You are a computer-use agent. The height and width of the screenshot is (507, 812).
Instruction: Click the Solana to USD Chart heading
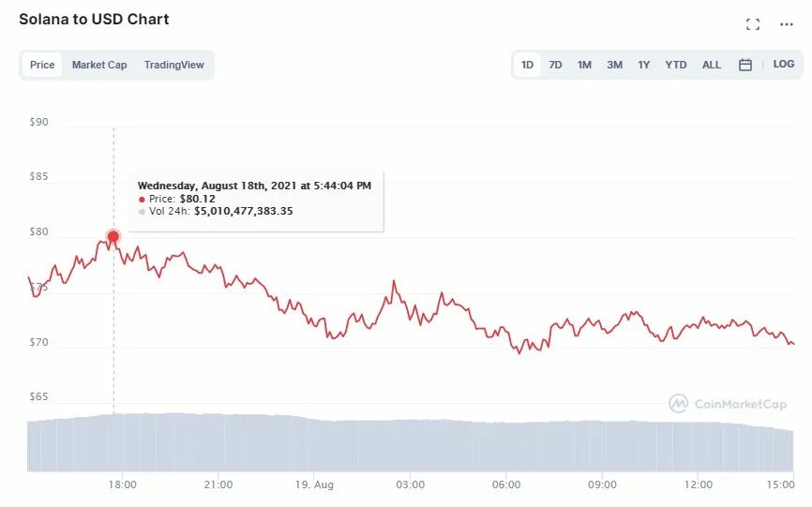94,19
